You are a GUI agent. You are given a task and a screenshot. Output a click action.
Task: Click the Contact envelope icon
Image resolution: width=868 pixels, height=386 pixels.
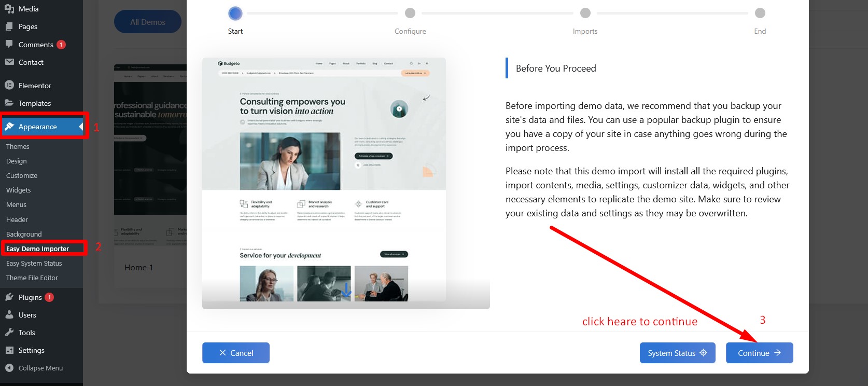coord(9,62)
